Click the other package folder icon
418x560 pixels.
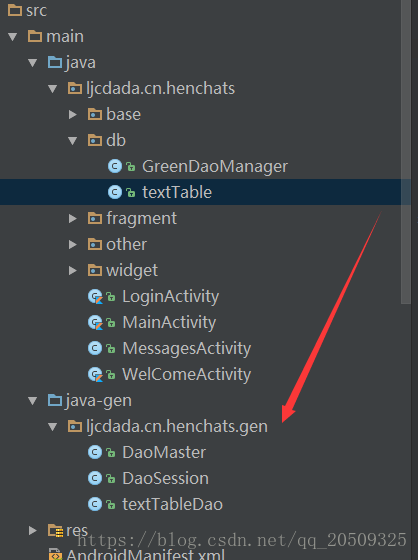(x=95, y=244)
